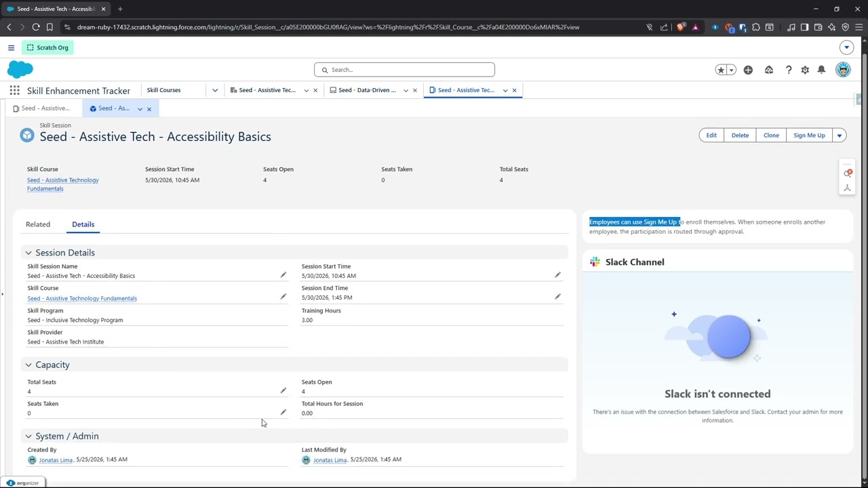Open the Trailhead guidance icon

769,70
